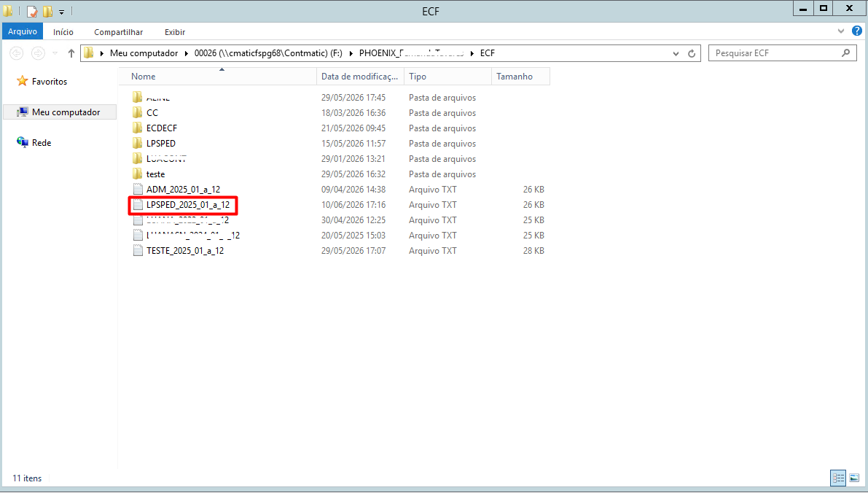This screenshot has height=493, width=868.
Task: Click the date 10/06/2026 17:16
Action: pyautogui.click(x=353, y=205)
